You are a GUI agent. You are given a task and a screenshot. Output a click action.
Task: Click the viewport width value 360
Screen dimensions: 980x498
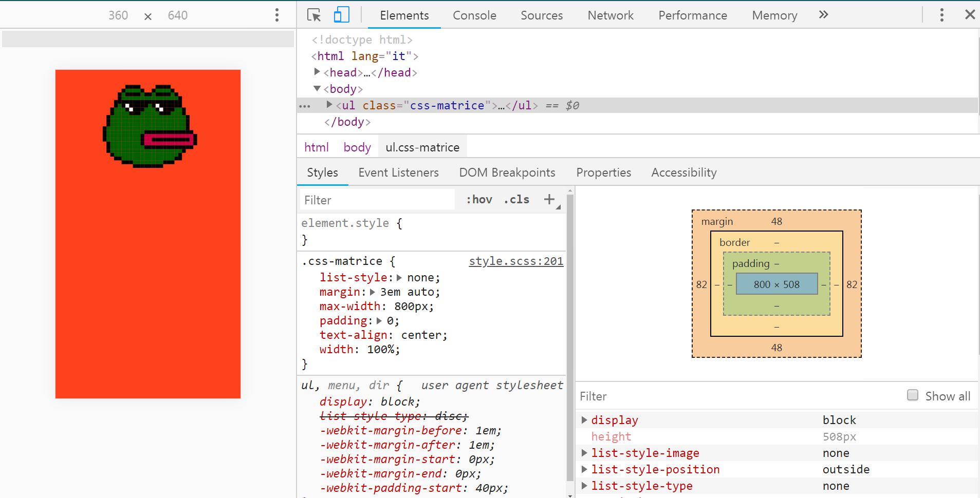click(118, 15)
